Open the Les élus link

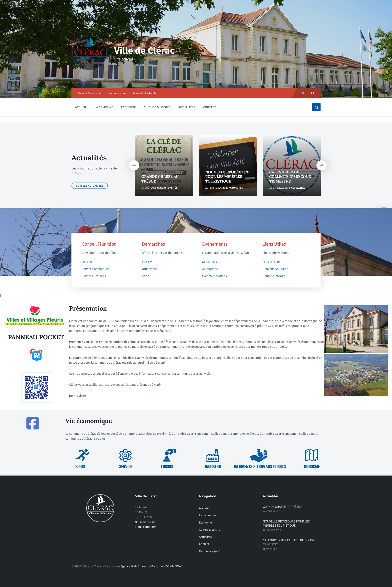tap(87, 262)
